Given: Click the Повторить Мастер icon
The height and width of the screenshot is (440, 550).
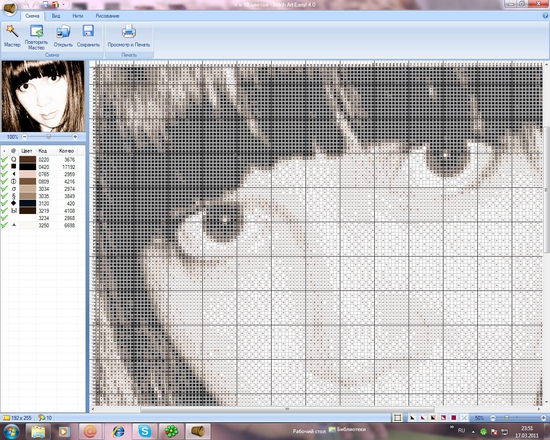Looking at the screenshot, I should pyautogui.click(x=36, y=31).
